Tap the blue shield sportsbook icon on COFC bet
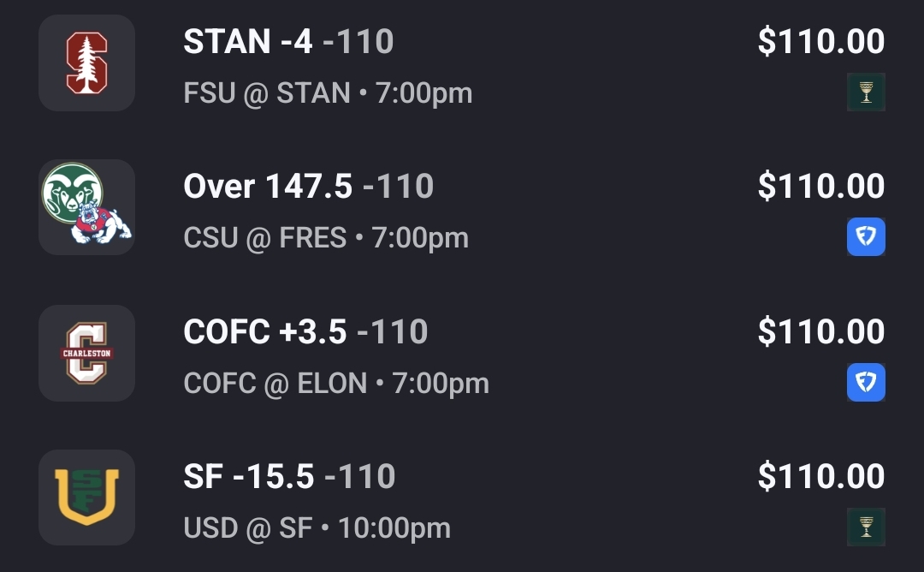Viewport: 924px width, 572px height. (866, 383)
